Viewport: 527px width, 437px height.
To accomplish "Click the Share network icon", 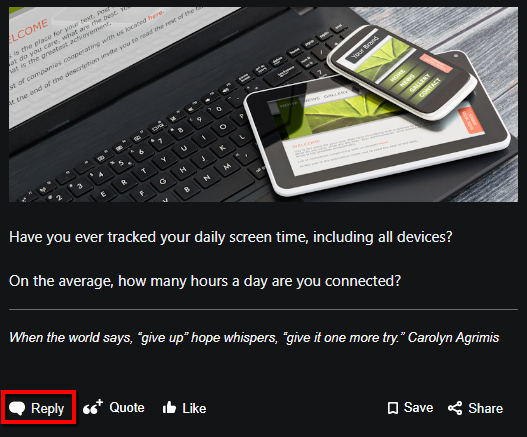I will click(x=455, y=408).
